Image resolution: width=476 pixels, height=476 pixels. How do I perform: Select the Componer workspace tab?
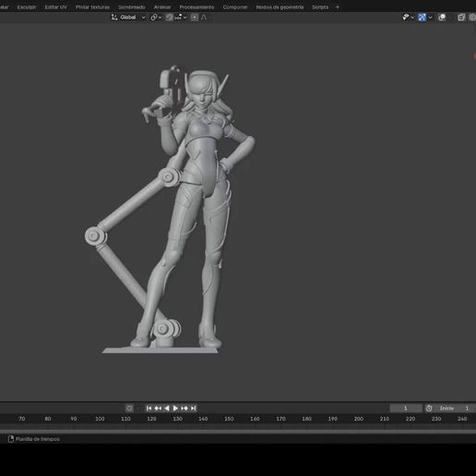point(235,7)
